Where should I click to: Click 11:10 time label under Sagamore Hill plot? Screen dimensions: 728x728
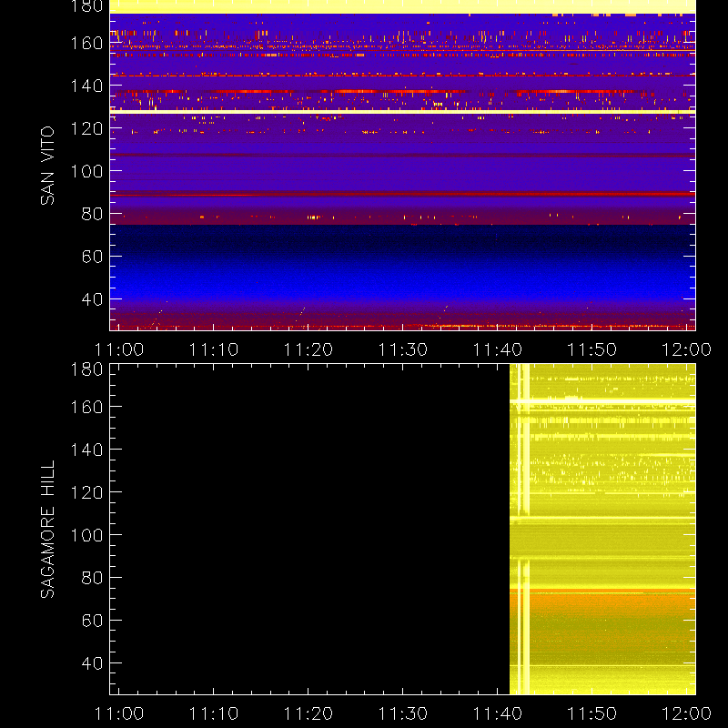214,713
